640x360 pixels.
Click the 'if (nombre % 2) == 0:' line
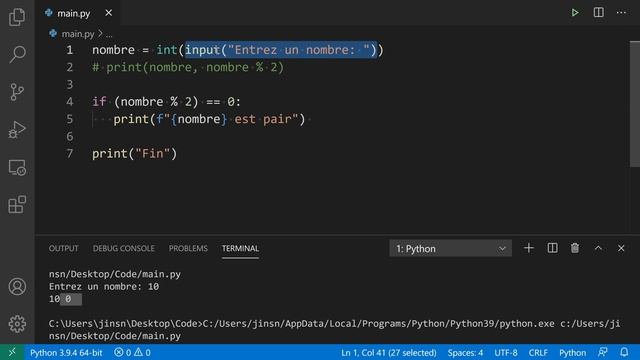tap(167, 102)
